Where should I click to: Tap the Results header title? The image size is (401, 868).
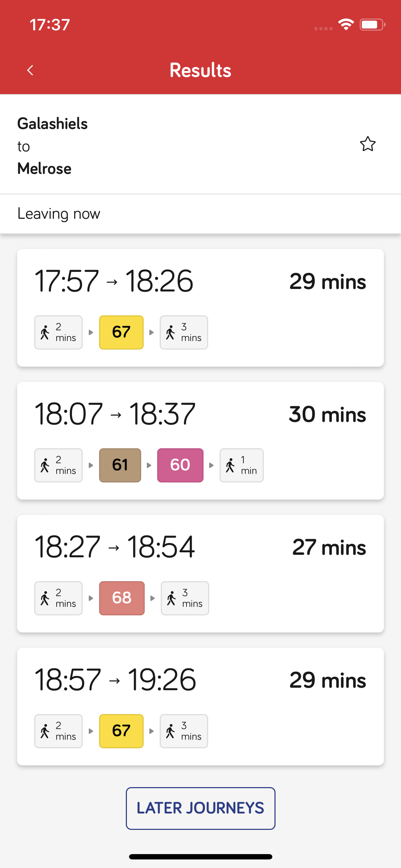200,70
